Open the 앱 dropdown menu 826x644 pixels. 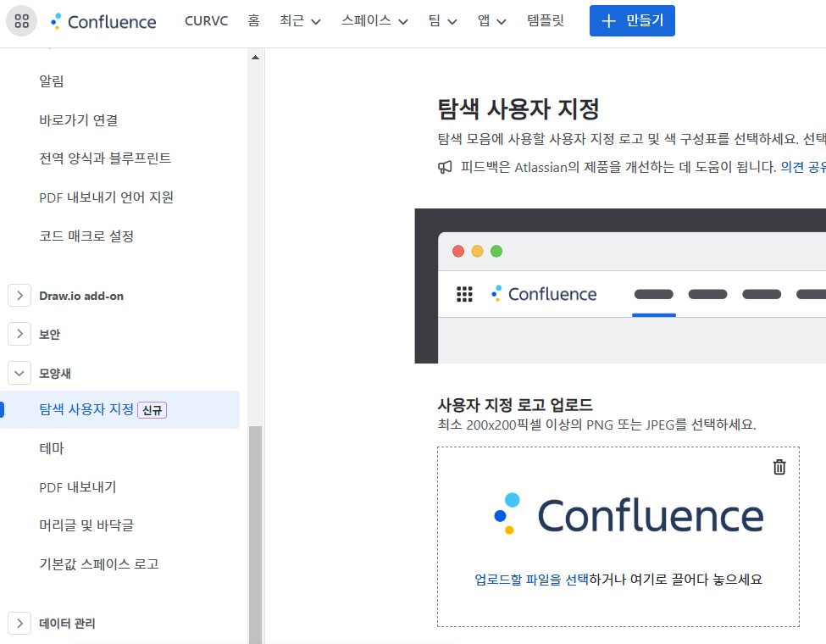coord(491,21)
